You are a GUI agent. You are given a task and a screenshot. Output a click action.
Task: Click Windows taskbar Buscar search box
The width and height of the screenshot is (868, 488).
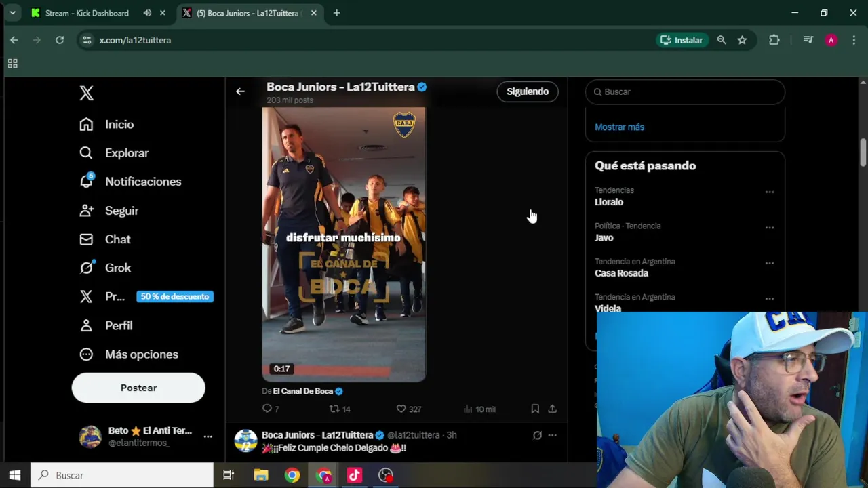point(123,475)
